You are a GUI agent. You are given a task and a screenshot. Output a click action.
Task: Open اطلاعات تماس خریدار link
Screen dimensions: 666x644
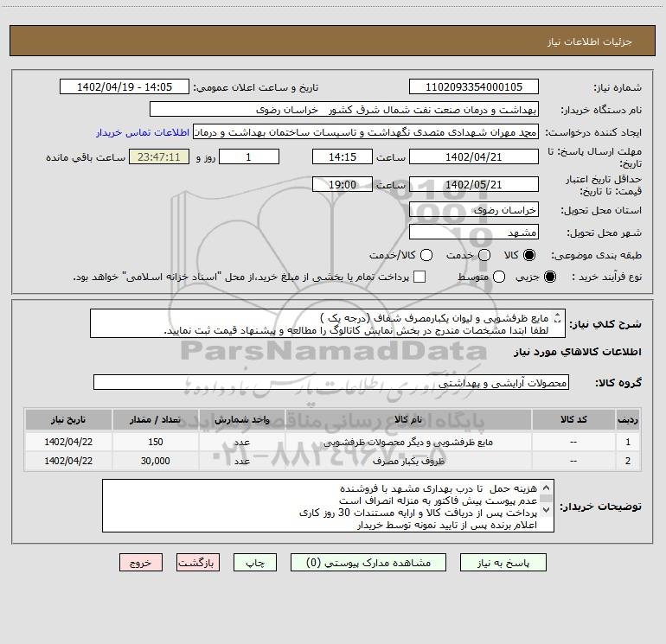[x=143, y=132]
